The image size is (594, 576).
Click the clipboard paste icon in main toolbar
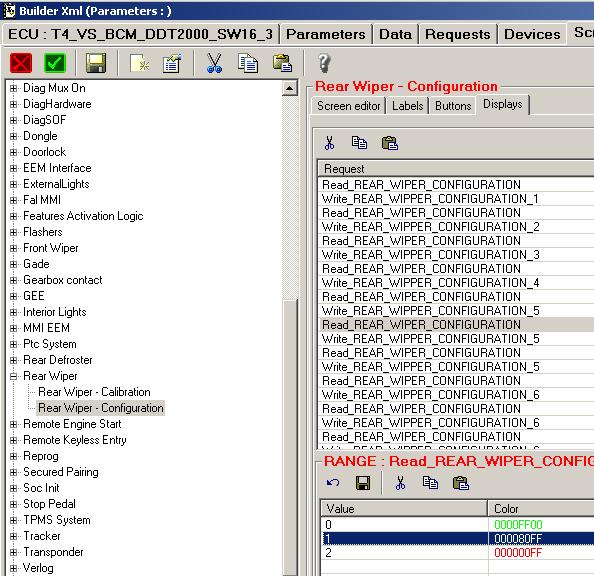pos(282,63)
